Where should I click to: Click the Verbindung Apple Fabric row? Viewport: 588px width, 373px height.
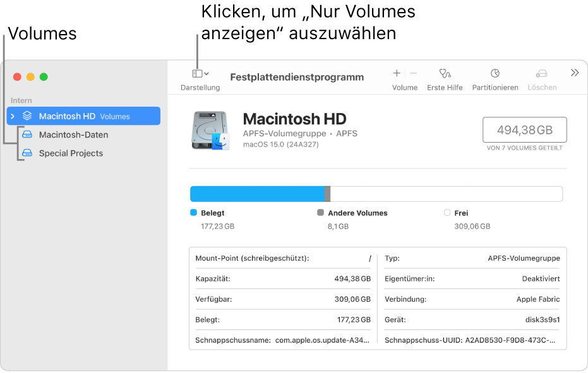tap(472, 299)
